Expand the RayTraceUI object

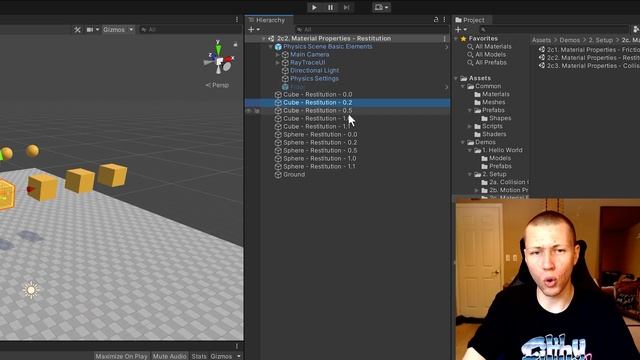(278, 62)
